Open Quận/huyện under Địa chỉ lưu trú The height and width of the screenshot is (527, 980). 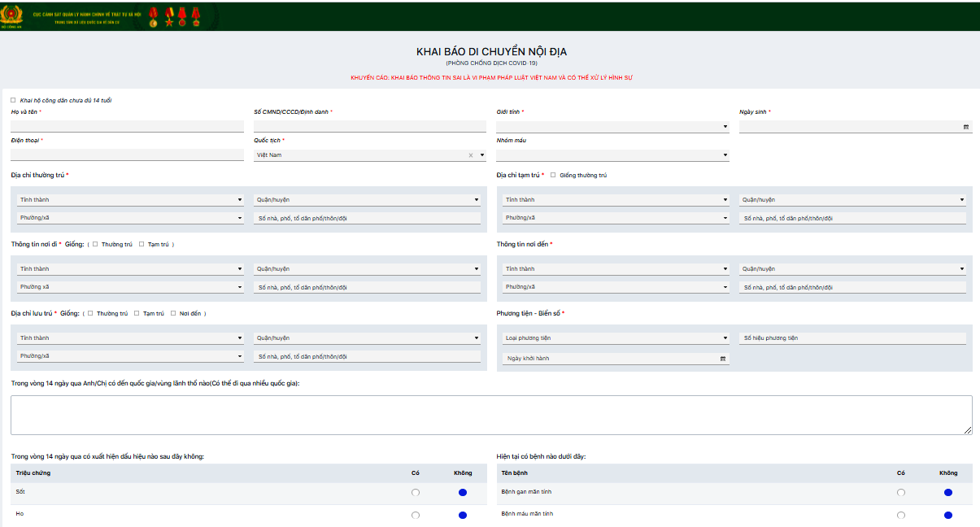click(367, 338)
